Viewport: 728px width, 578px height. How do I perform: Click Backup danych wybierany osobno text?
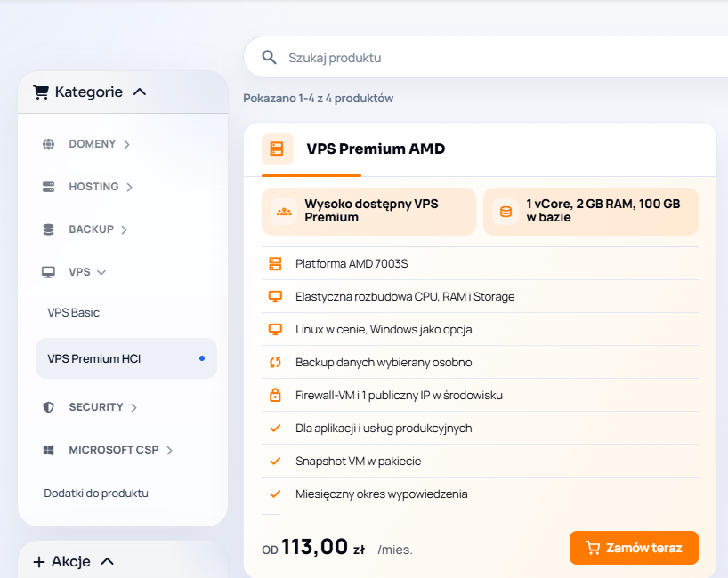pos(384,362)
